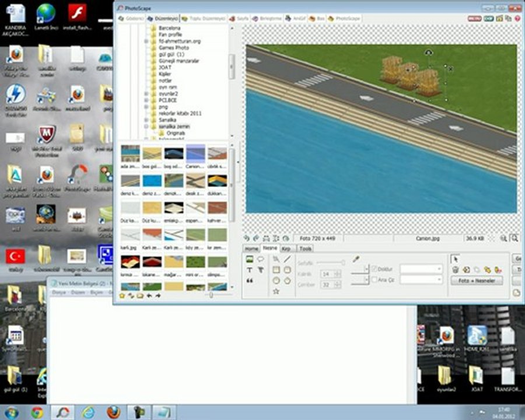The height and width of the screenshot is (420, 525).
Task: Open the Doldur color dropdown
Action: pyautogui.click(x=439, y=269)
